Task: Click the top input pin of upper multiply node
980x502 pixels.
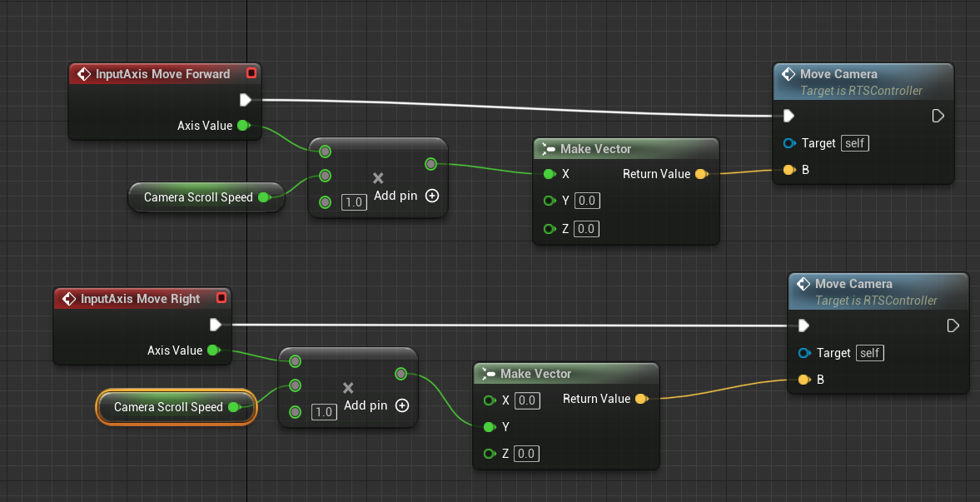Action: [325, 152]
